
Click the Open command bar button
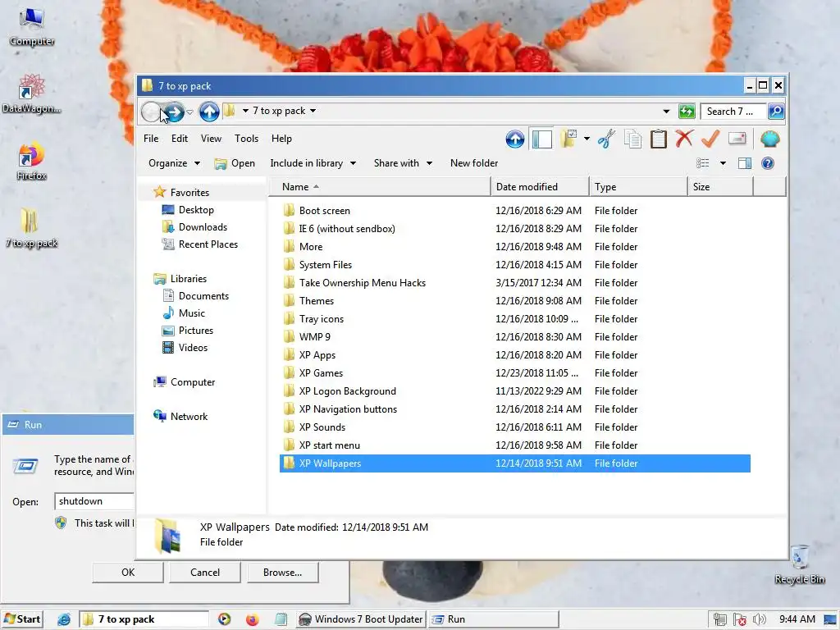point(235,163)
